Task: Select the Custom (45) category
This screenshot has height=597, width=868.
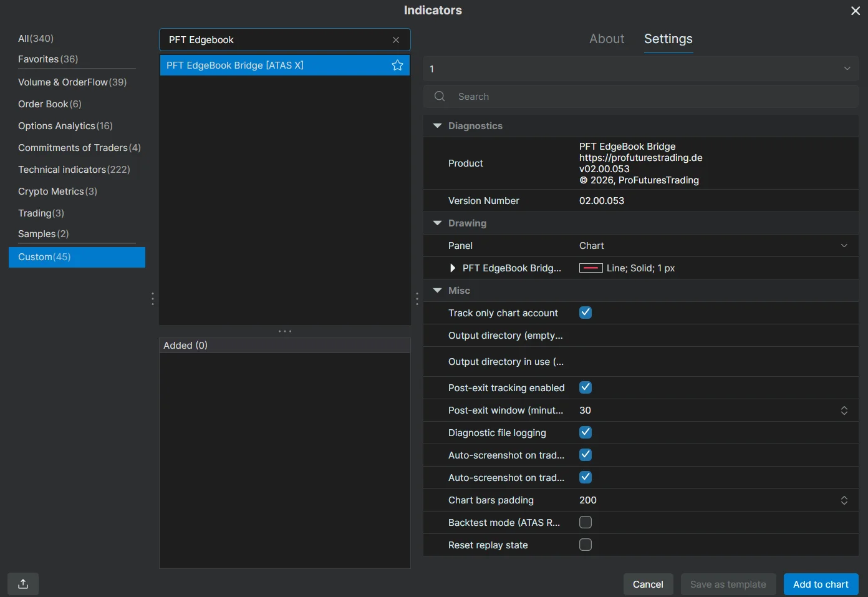Action: (x=77, y=257)
